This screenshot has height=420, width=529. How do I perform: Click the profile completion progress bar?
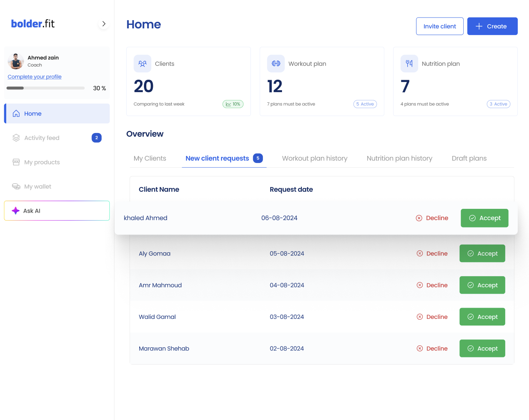click(x=46, y=88)
